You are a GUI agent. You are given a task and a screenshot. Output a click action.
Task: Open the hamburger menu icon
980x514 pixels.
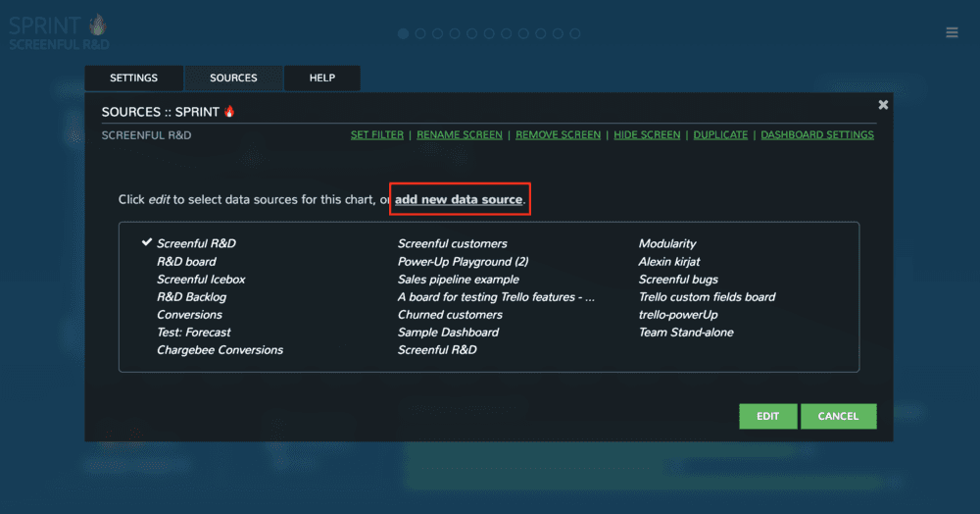(x=952, y=32)
